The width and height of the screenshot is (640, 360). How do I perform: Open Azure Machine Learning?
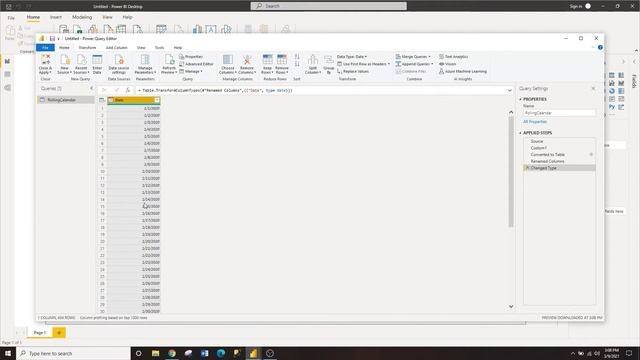[x=462, y=71]
